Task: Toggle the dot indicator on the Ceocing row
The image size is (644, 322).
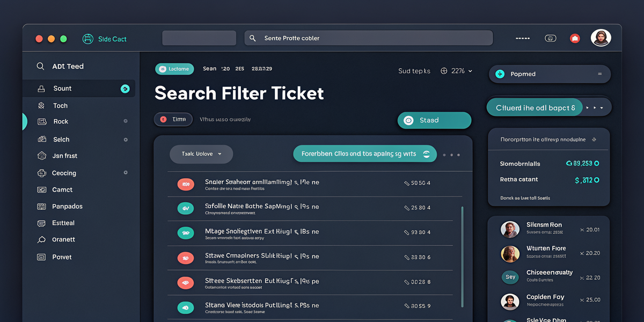Action: pos(126,173)
